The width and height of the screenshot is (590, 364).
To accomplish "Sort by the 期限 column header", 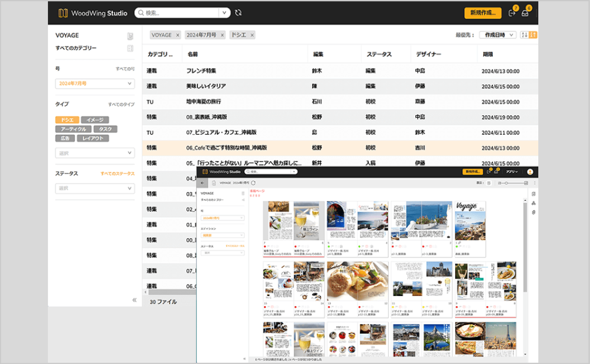I will pyautogui.click(x=488, y=54).
